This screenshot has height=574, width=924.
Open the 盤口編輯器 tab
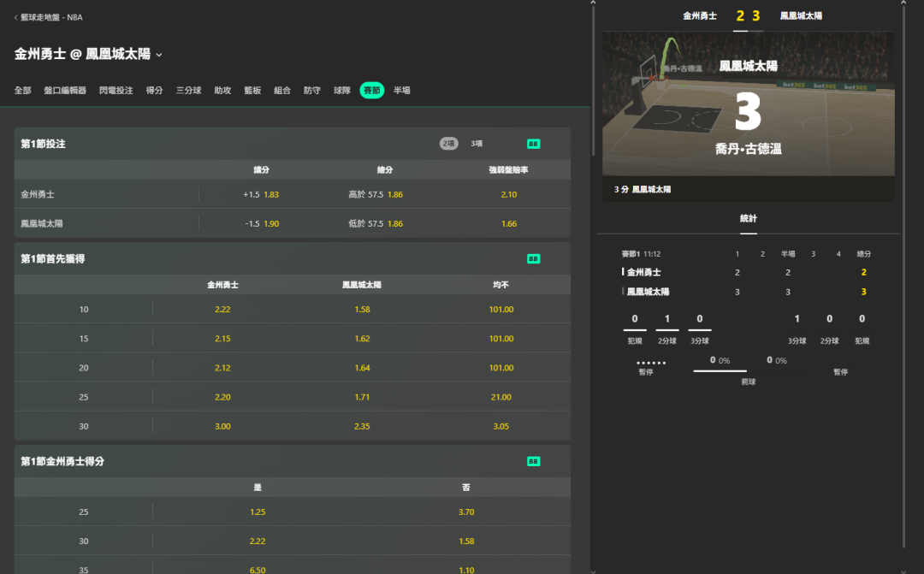click(x=65, y=91)
